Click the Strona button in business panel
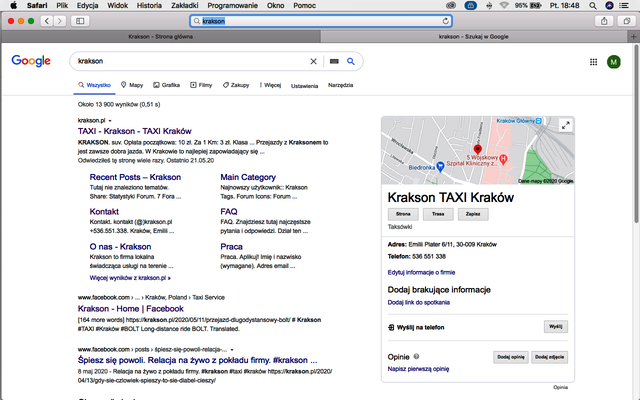This screenshot has width=640, height=400. point(403,214)
